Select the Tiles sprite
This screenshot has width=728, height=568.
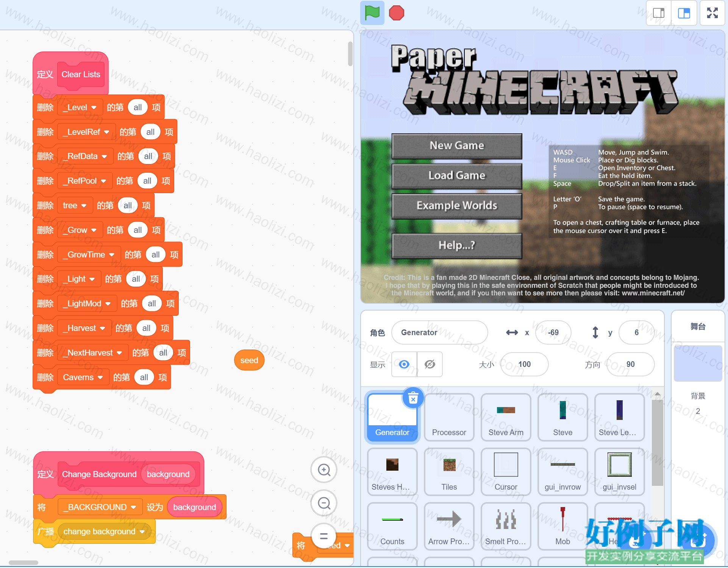tap(449, 472)
